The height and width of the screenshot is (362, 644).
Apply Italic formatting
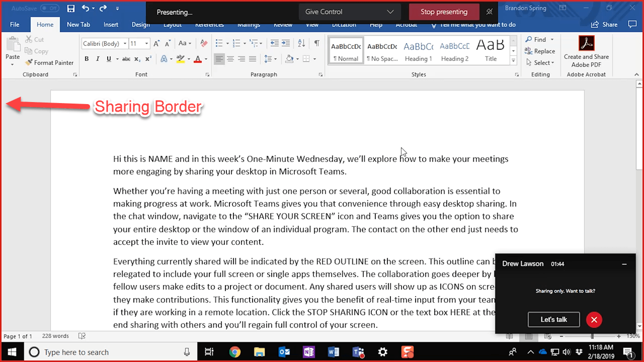coord(98,59)
